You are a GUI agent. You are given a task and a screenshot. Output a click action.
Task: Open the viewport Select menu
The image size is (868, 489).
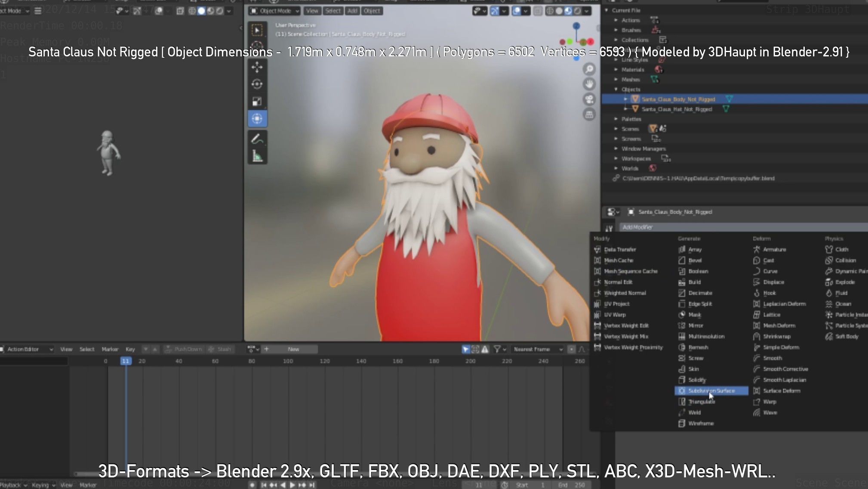point(332,11)
